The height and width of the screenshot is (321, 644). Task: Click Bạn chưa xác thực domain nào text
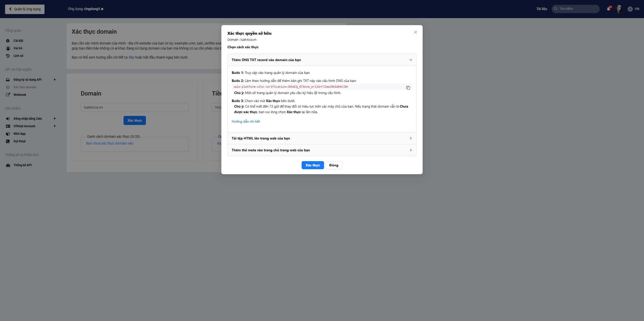[x=110, y=143]
